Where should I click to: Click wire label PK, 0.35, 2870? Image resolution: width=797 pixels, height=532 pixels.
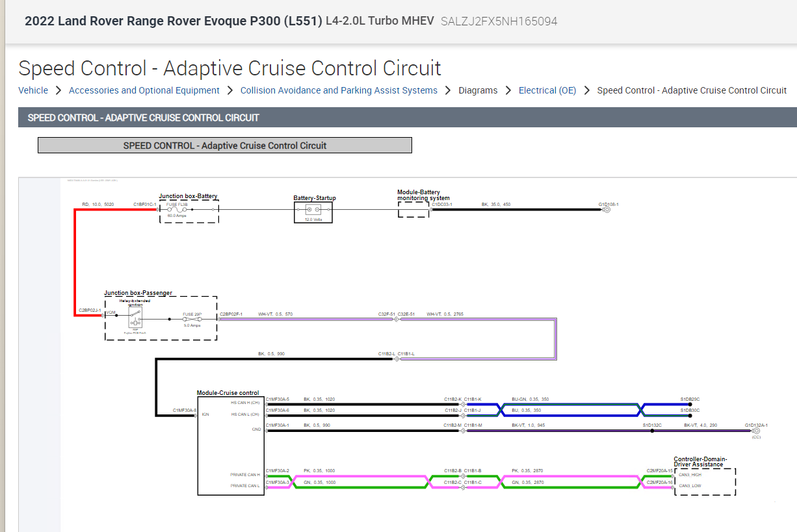click(x=528, y=470)
